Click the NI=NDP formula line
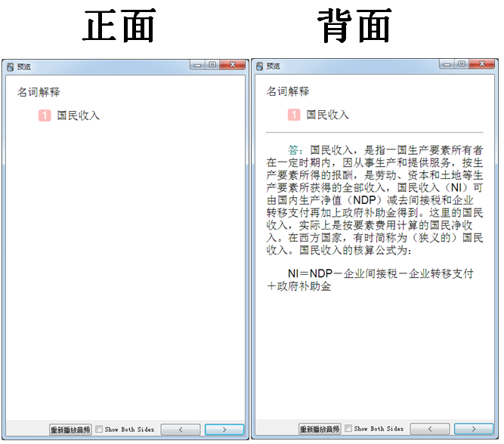This screenshot has height=444, width=504. click(381, 274)
